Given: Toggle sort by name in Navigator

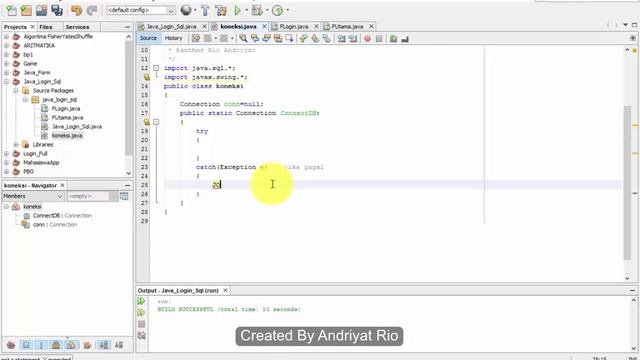Looking at the screenshot, I should pyautogui.click(x=104, y=345).
